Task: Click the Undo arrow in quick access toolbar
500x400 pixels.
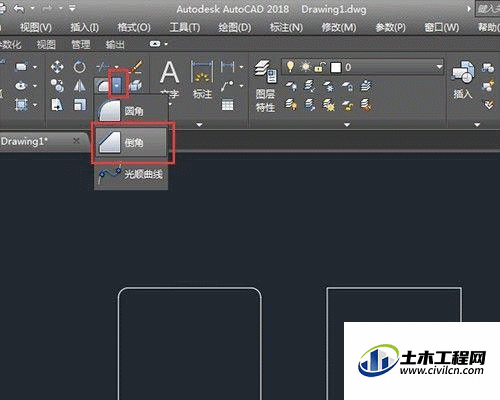Action: click(x=19, y=8)
